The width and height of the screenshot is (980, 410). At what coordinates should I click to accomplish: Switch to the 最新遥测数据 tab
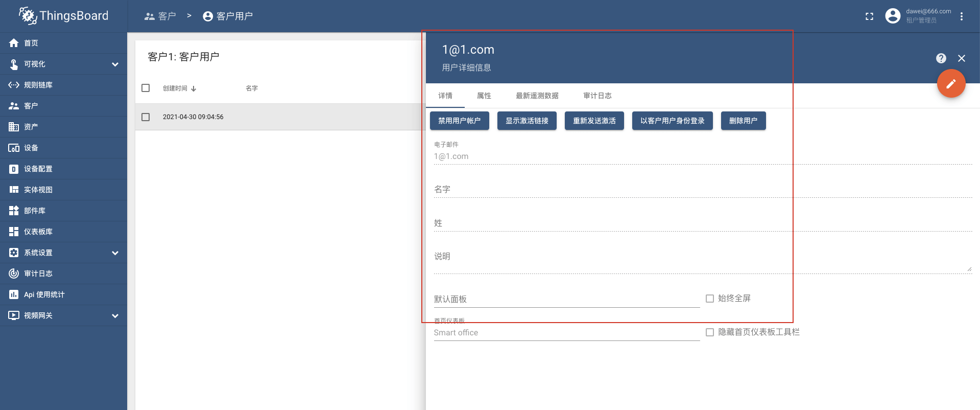(537, 96)
